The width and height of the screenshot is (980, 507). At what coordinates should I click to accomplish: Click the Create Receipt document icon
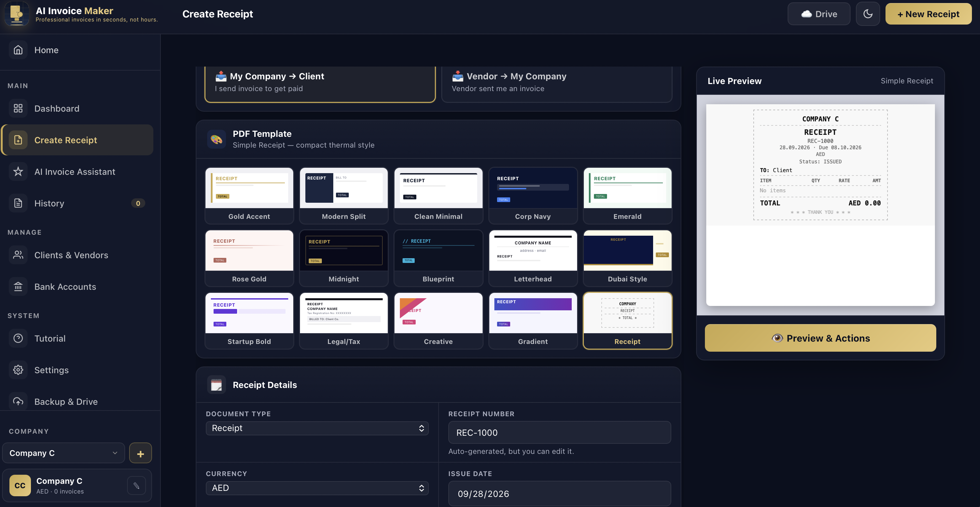18,140
